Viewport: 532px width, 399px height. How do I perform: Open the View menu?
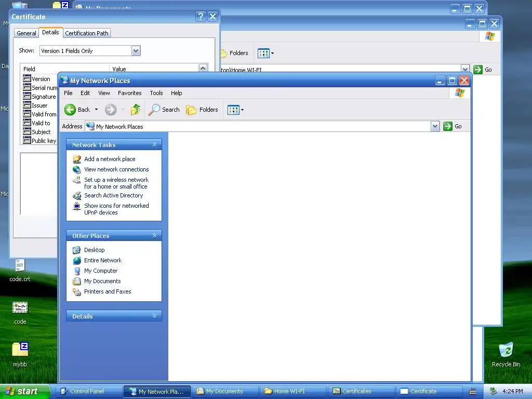104,93
